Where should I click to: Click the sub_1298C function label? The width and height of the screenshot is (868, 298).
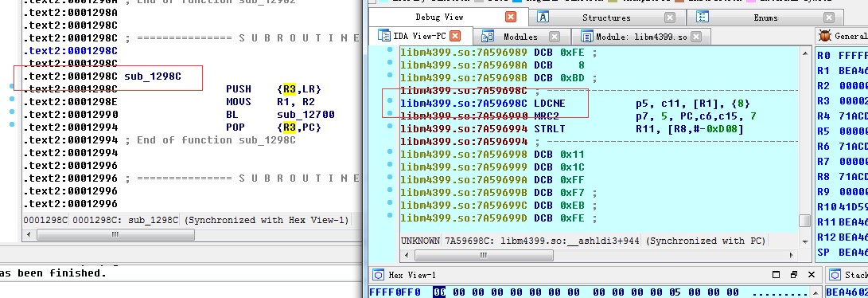[153, 76]
